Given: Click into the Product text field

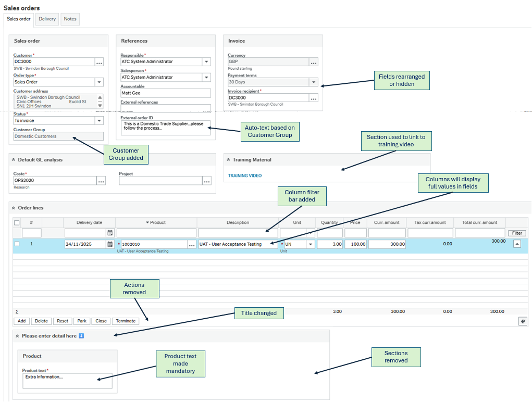Looking at the screenshot, I should coord(67,381).
